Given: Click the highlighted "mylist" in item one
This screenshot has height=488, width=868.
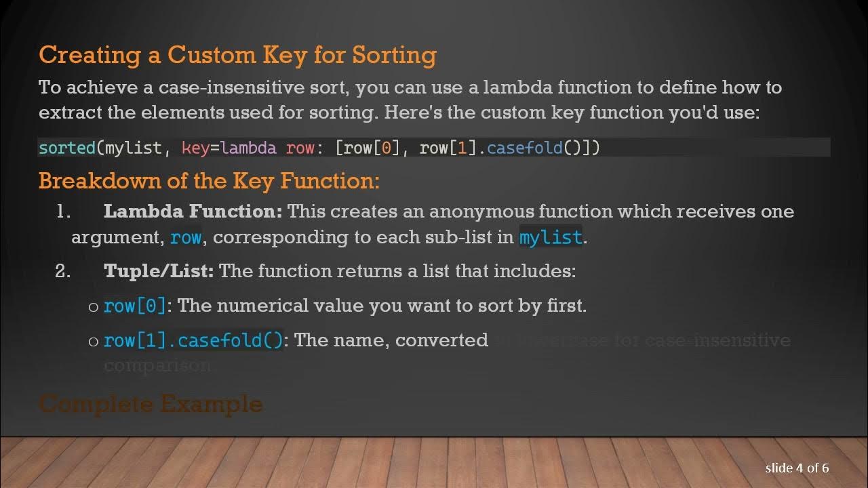Looking at the screenshot, I should pyautogui.click(x=551, y=237).
